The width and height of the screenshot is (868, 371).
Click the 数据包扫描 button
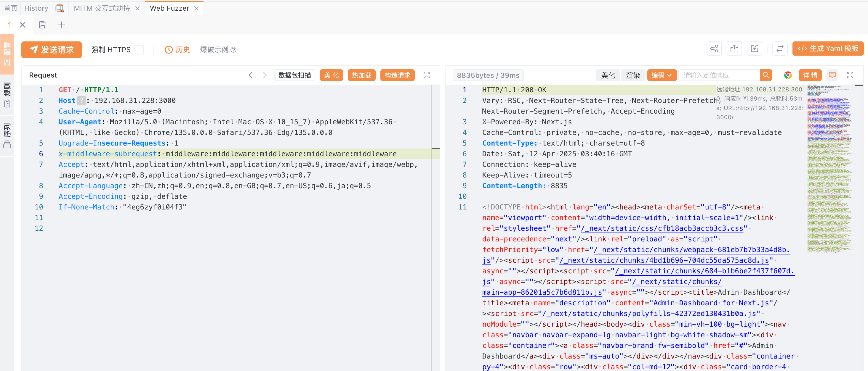(294, 75)
